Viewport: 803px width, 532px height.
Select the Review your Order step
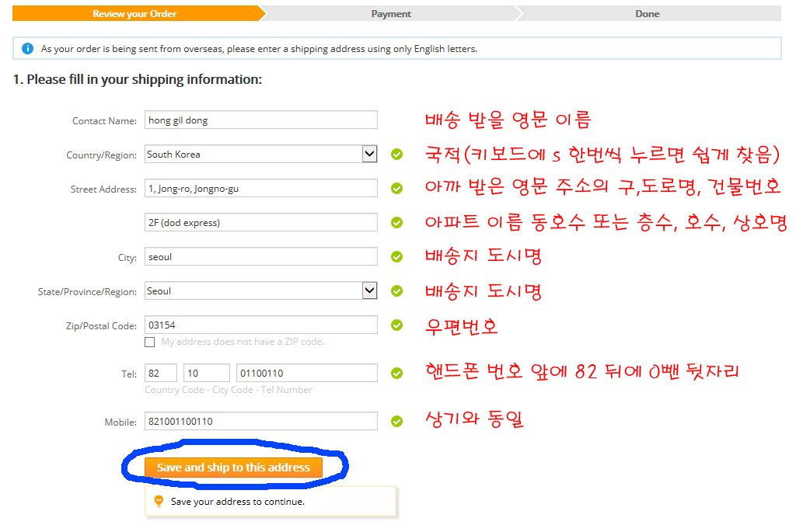134,14
